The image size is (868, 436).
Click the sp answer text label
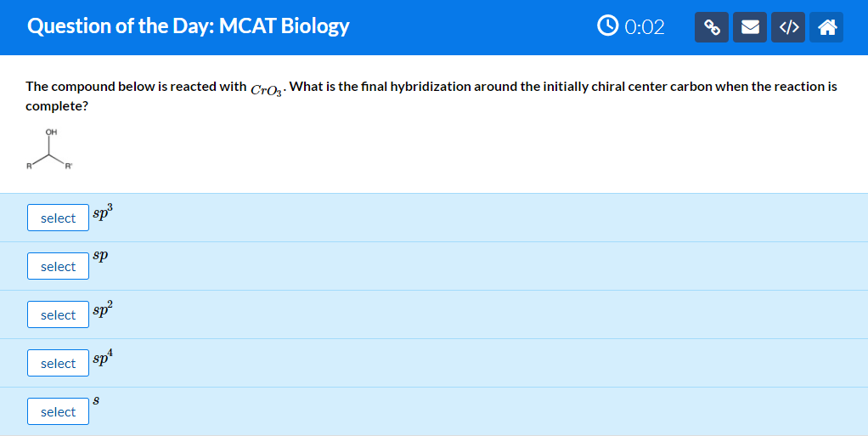pos(100,257)
